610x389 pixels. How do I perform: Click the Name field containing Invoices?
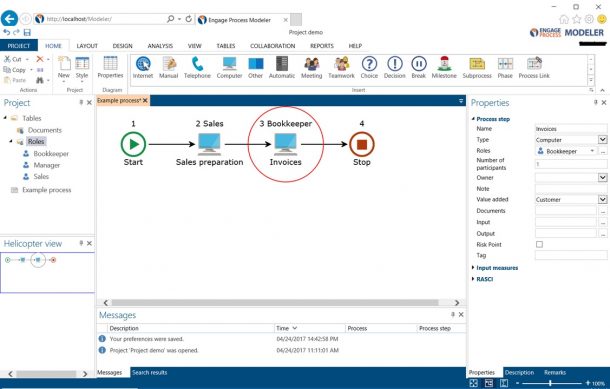(x=571, y=129)
